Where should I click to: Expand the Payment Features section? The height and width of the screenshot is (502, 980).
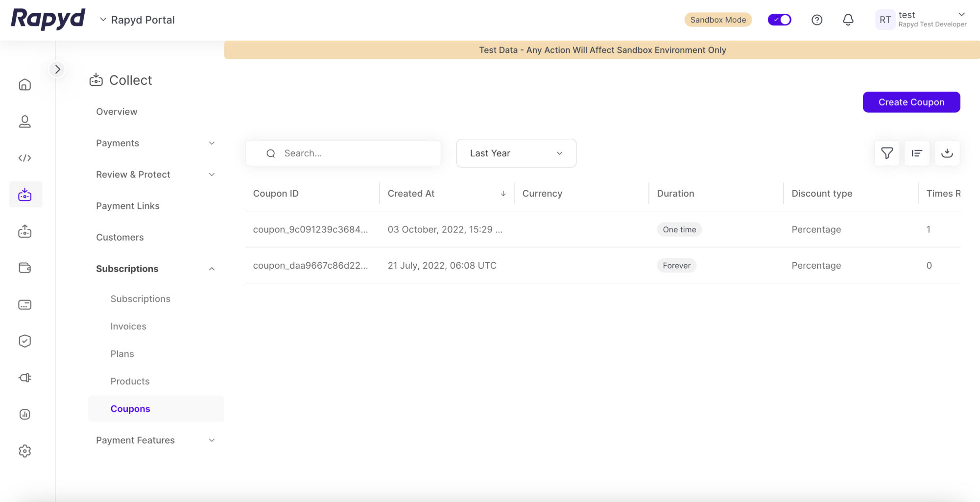point(155,440)
